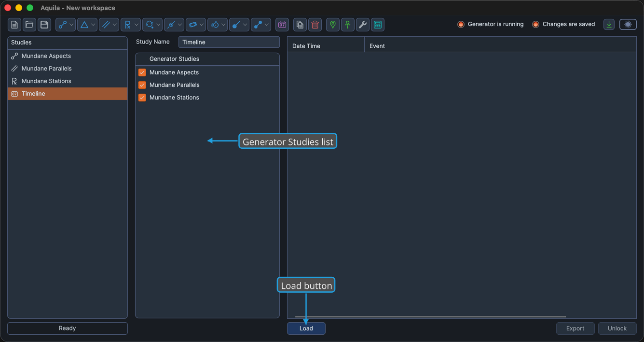Select Timeline study in Studies list
Image resolution: width=644 pixels, height=342 pixels.
tap(68, 94)
